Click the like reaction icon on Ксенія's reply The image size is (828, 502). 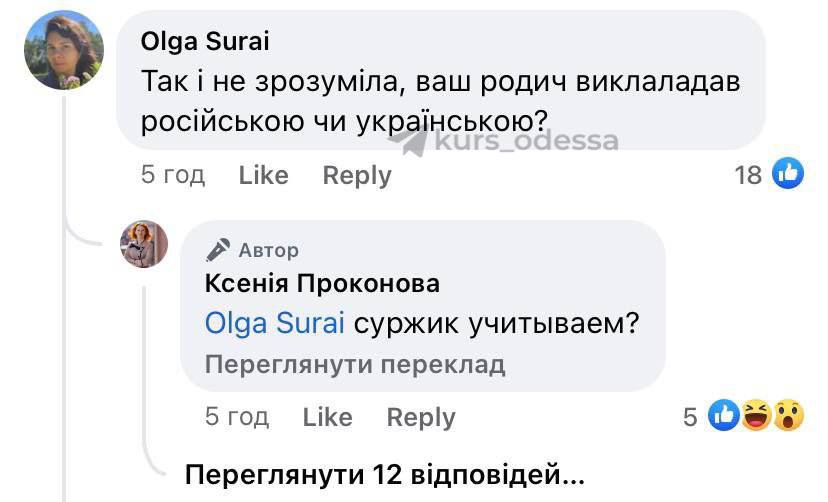pos(723,417)
